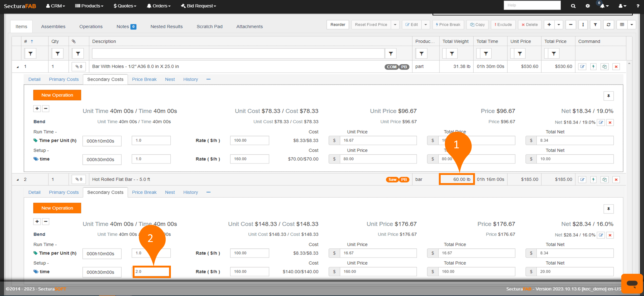Image resolution: width=644 pixels, height=296 pixels.
Task: Click the New Operation button
Action: pos(57,95)
